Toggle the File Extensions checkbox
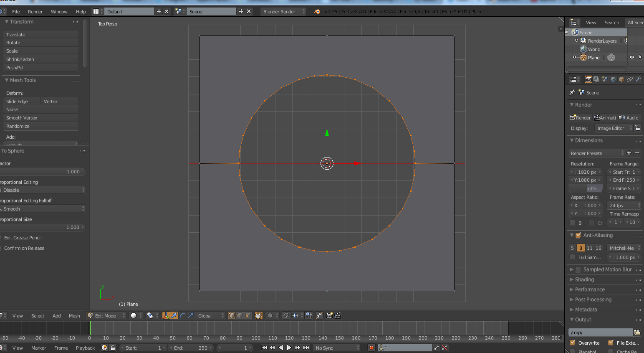 [x=611, y=343]
